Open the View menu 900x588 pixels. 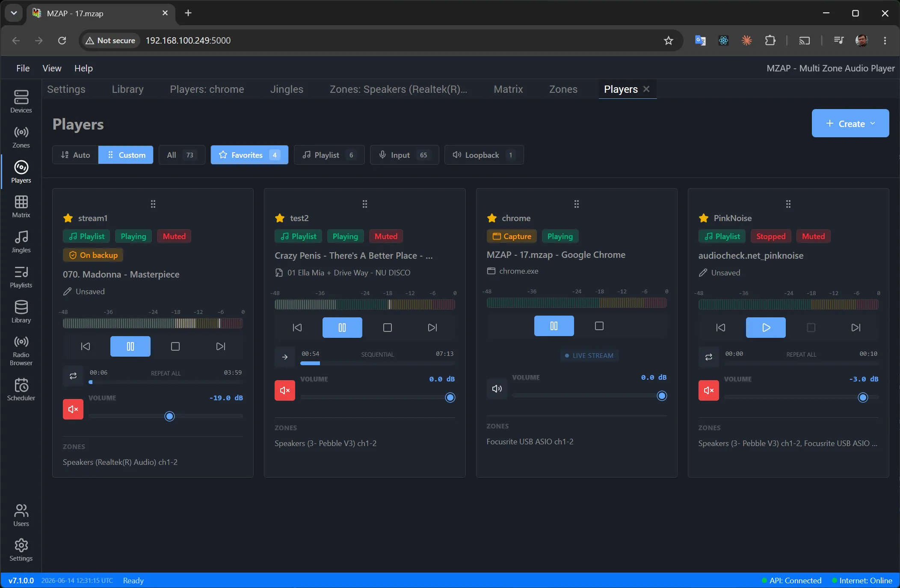coord(52,68)
